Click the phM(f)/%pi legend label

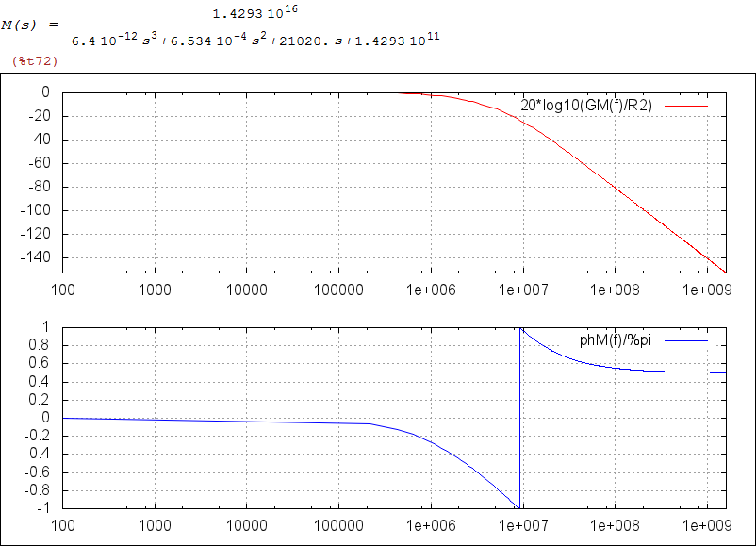614,339
